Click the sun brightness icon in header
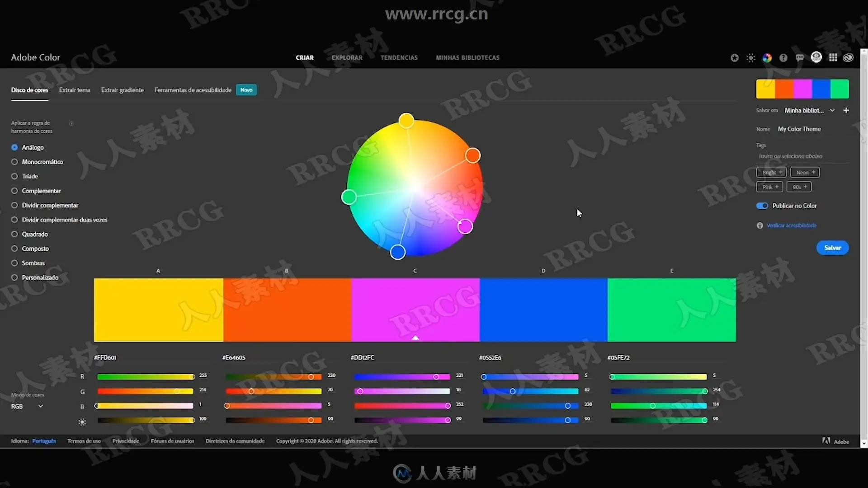868x488 pixels. click(751, 58)
